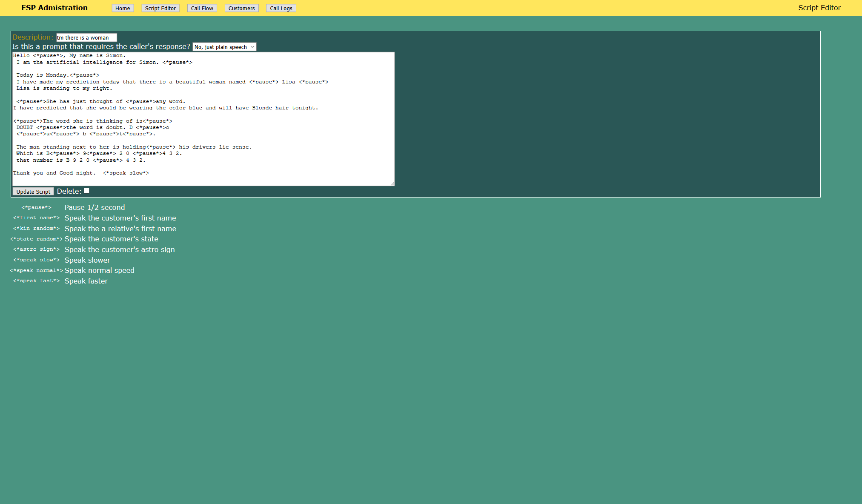
Task: Open the Customers page
Action: tap(241, 8)
